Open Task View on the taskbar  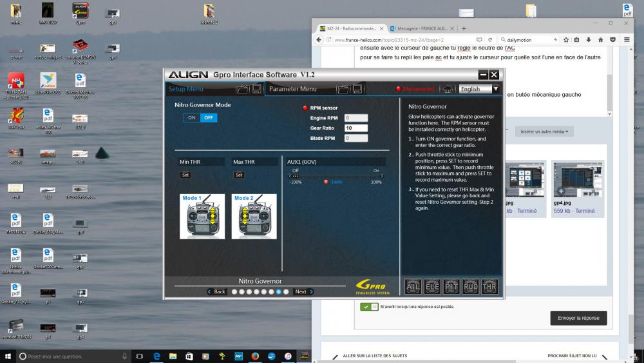140,356
